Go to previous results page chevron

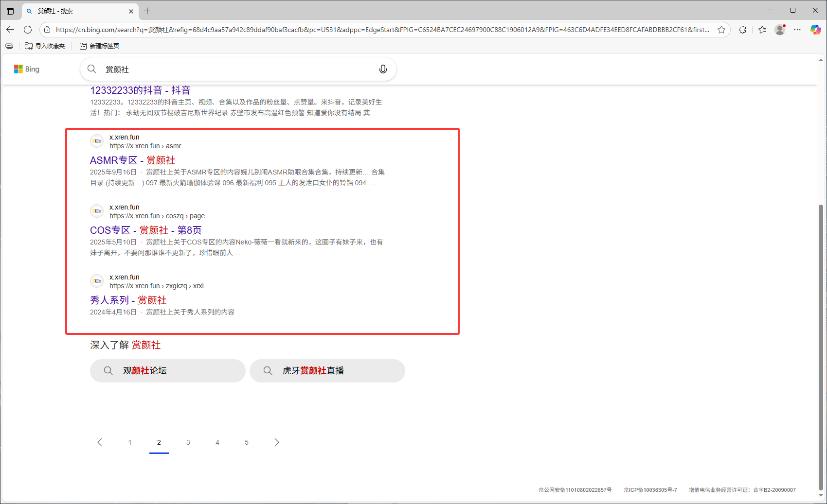pyautogui.click(x=100, y=442)
